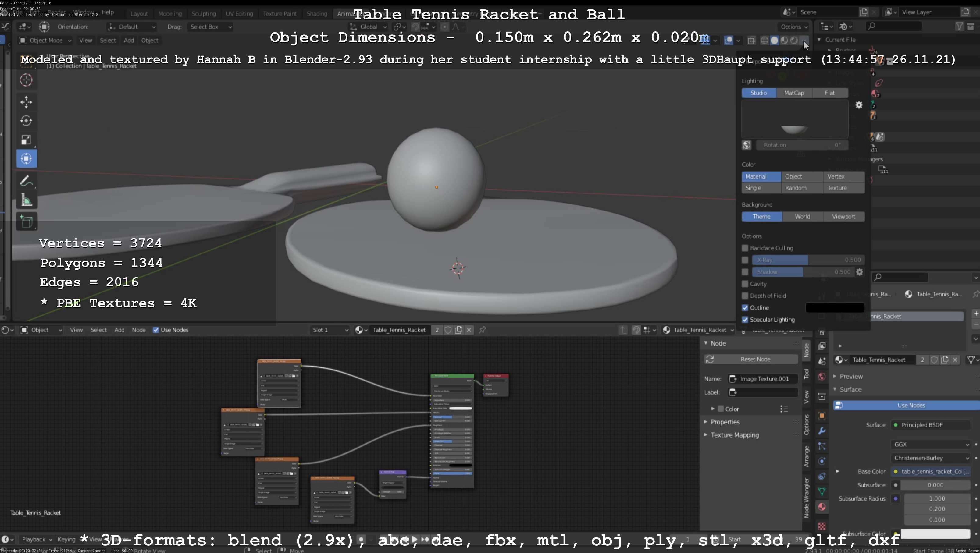Image resolution: width=980 pixels, height=553 pixels.
Task: Select the active Transform tool
Action: (x=26, y=159)
